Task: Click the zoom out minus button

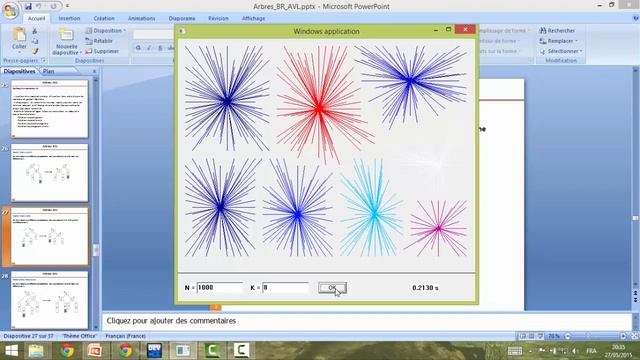Action: (567, 336)
